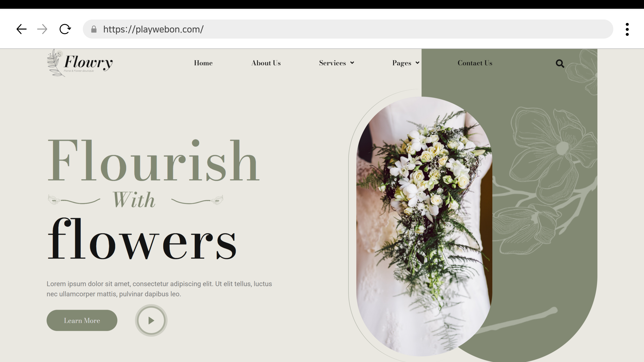This screenshot has width=644, height=362.
Task: Reload the page with refresh icon
Action: click(x=65, y=29)
